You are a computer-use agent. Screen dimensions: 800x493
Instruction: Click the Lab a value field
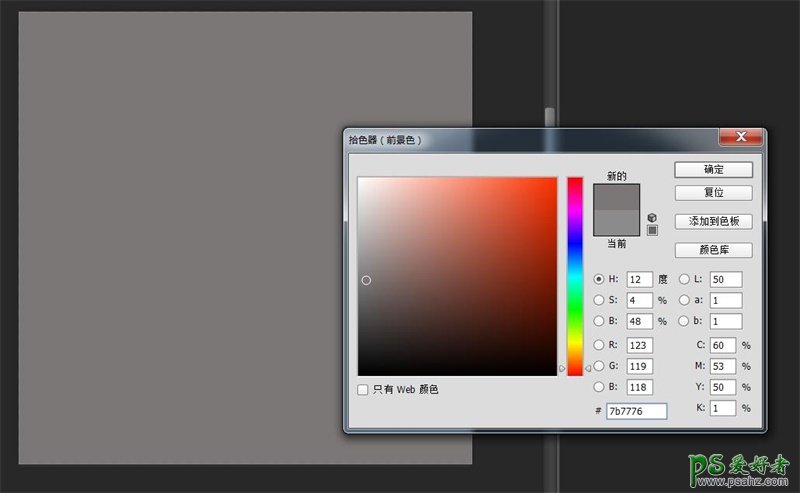pos(726,300)
